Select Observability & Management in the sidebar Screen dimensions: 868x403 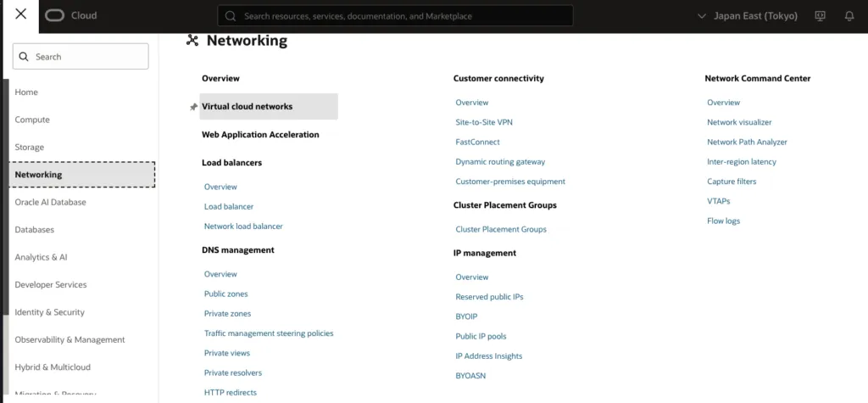pos(70,340)
